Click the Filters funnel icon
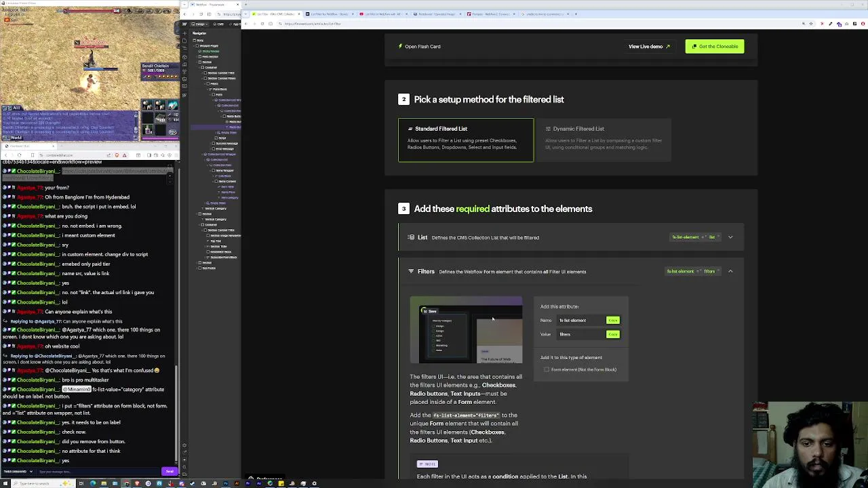The height and width of the screenshot is (488, 868). point(411,271)
